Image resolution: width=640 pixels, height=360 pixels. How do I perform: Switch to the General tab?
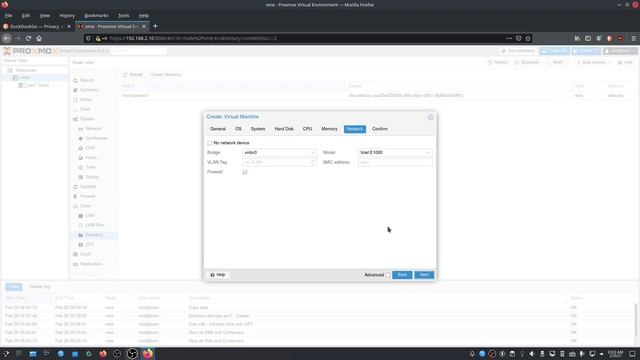[218, 129]
